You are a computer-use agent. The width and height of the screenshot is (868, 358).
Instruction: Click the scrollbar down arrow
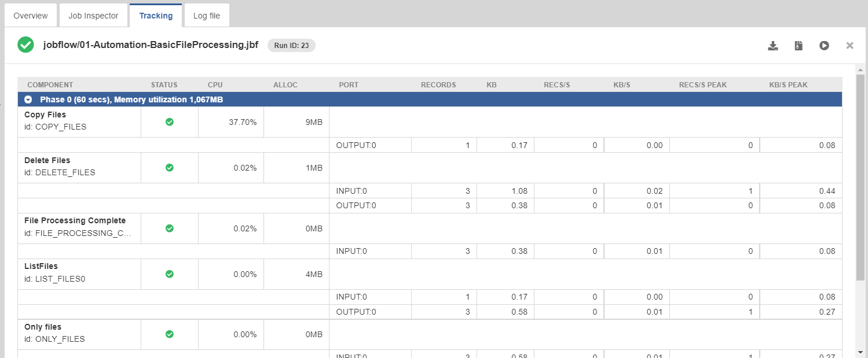tap(860, 351)
